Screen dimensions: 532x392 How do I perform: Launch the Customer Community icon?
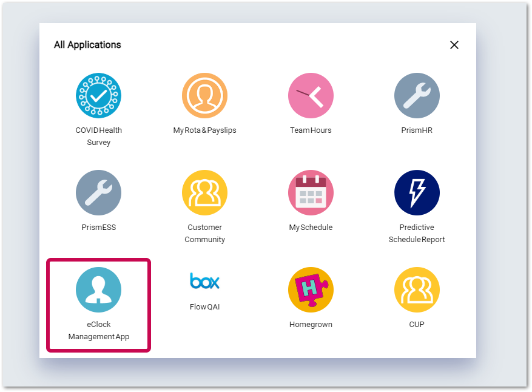204,192
